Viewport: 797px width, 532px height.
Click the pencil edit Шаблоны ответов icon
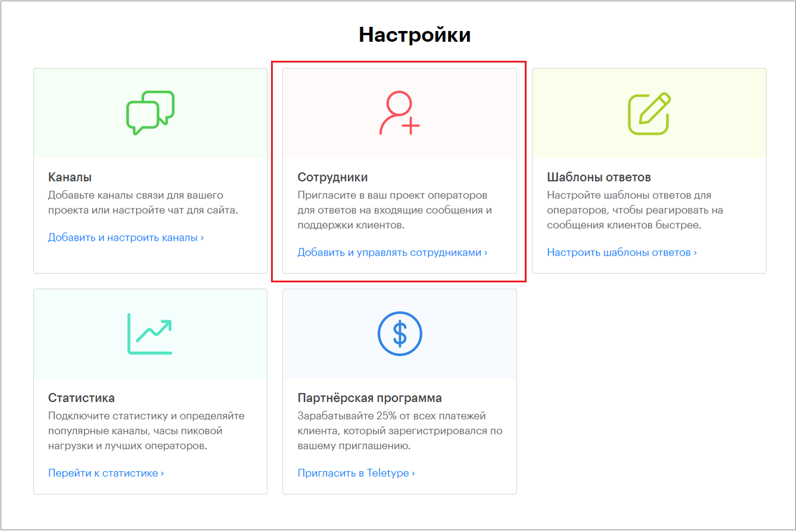[x=649, y=113]
